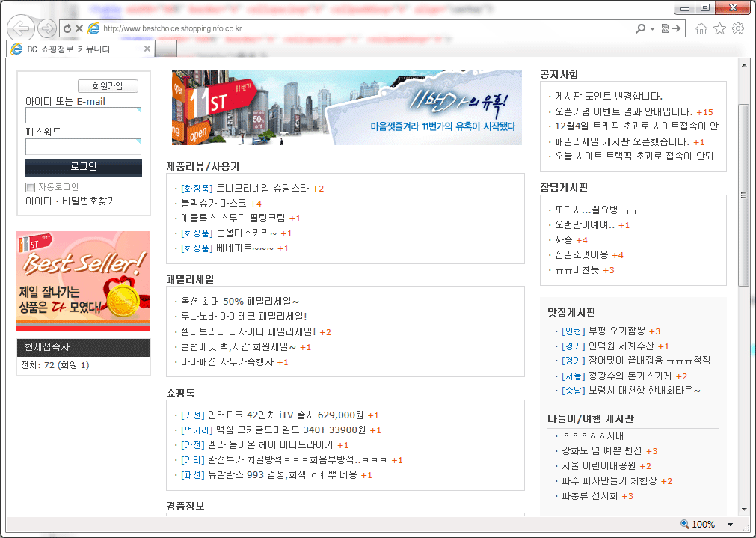Open the browser Home page icon
The image size is (756, 538).
click(x=701, y=29)
